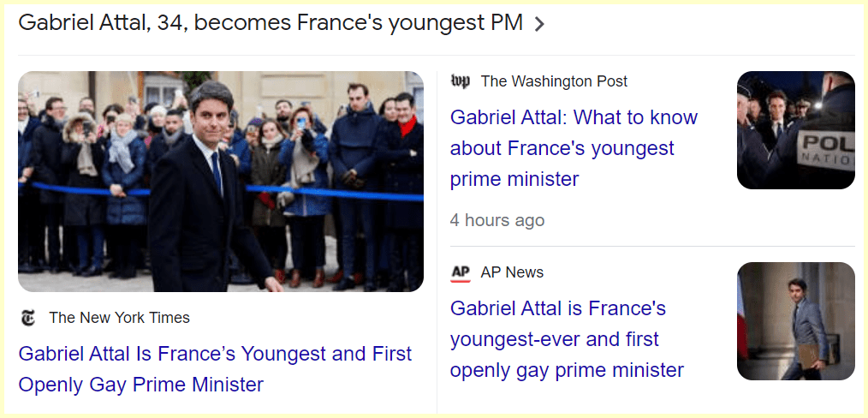Click the '4 hours ago' timestamp
The image size is (868, 418).
click(x=496, y=220)
